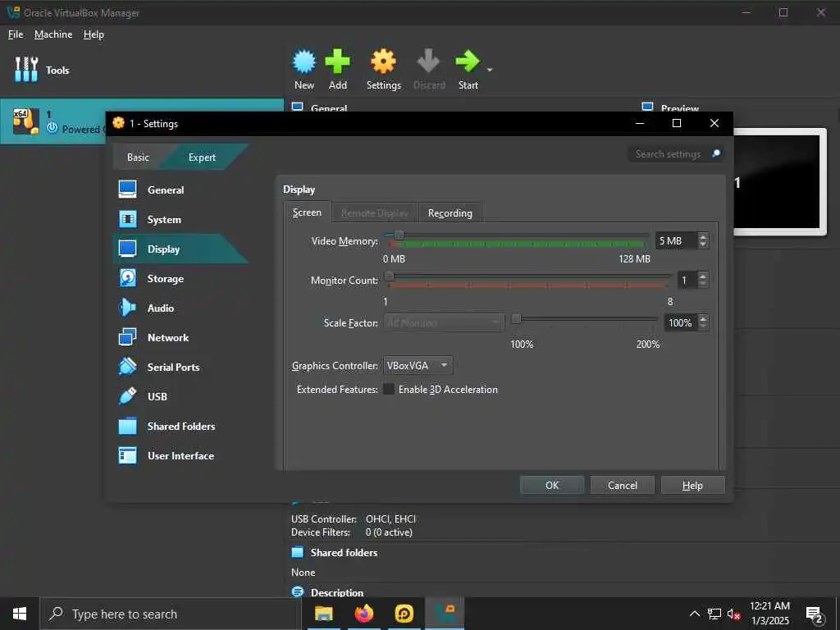Show hidden tray icons chevron
Screen dimensions: 840x630
(694, 614)
